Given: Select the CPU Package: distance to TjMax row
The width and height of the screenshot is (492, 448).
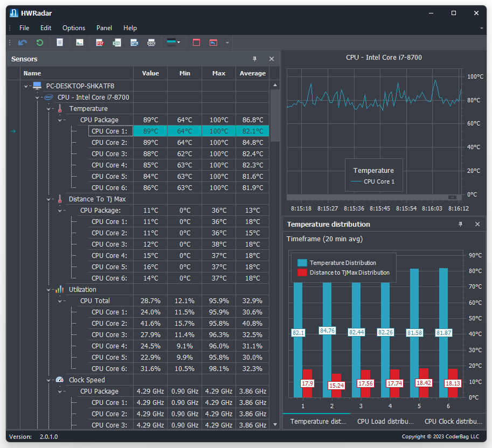Looking at the screenshot, I should [x=173, y=210].
